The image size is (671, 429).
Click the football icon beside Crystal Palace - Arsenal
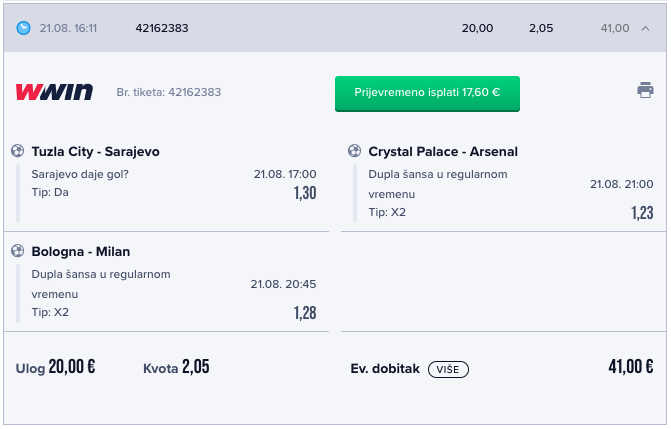[x=354, y=151]
